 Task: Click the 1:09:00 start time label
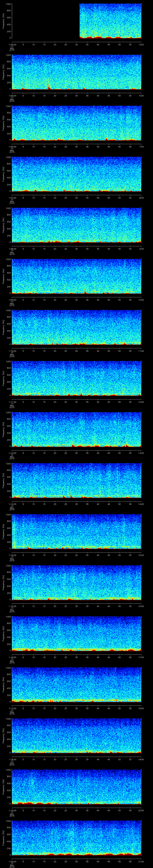coord(12,300)
